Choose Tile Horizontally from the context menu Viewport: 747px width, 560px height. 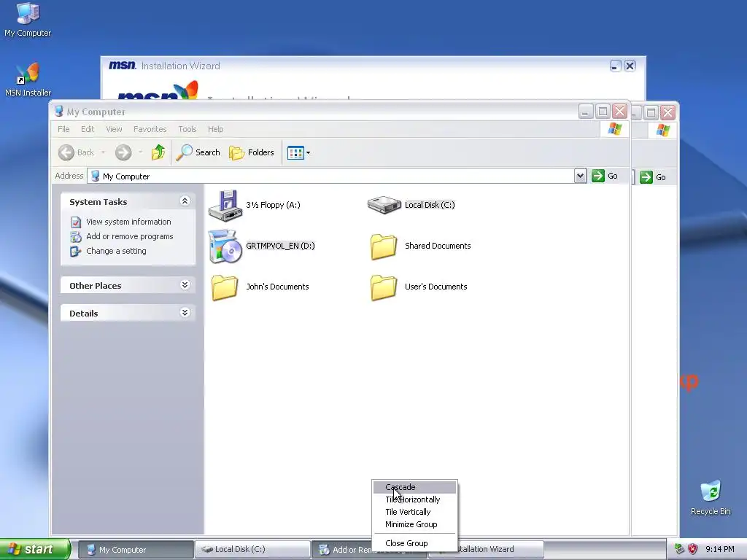[x=414, y=499]
